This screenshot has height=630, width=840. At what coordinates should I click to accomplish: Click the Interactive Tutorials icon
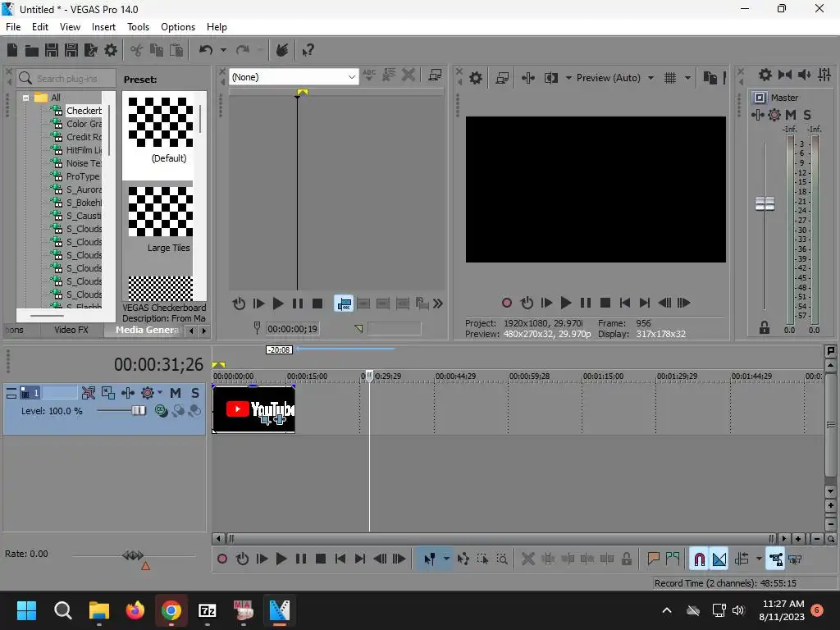(x=282, y=50)
